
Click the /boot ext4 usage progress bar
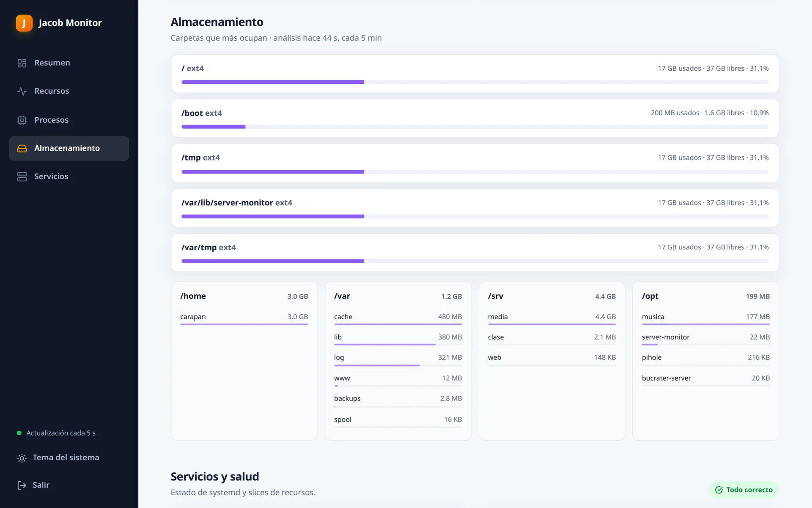(x=475, y=127)
